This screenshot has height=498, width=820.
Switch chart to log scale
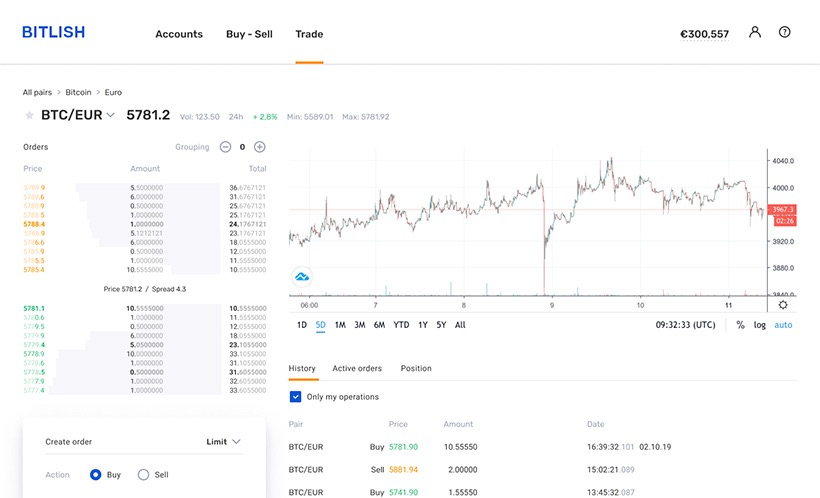coord(760,325)
